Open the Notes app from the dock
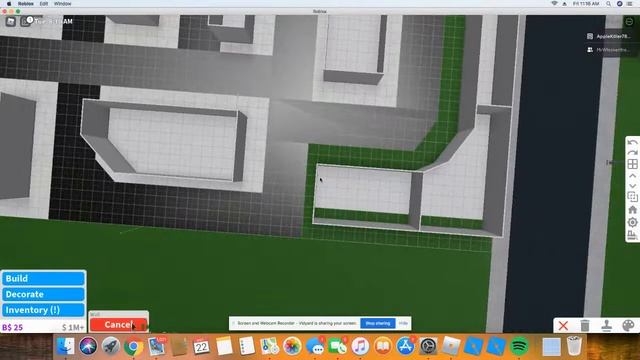Viewport: 640px width, 360px height. (224, 346)
